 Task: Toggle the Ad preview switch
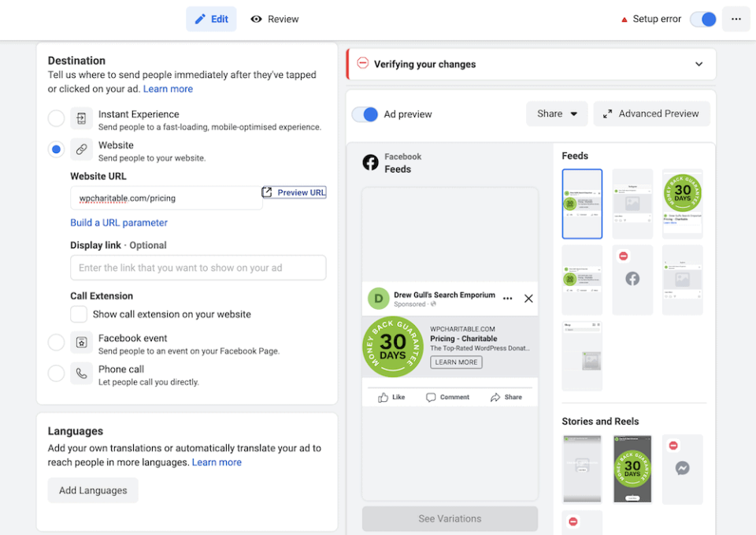(365, 114)
